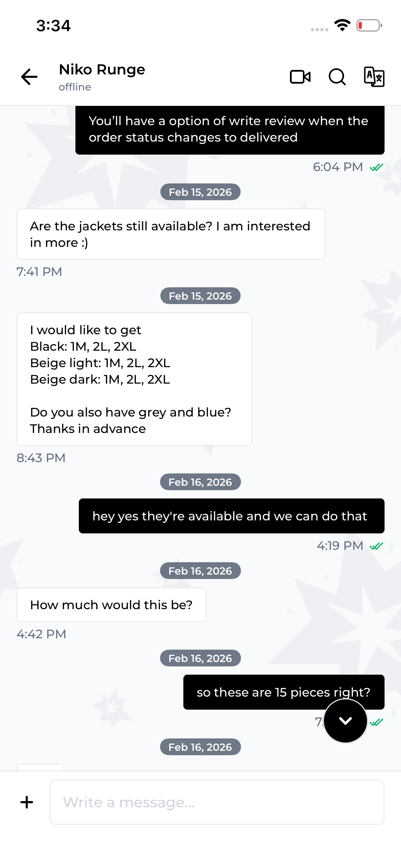
Task: Jump to latest messages with down chevron
Action: point(345,721)
